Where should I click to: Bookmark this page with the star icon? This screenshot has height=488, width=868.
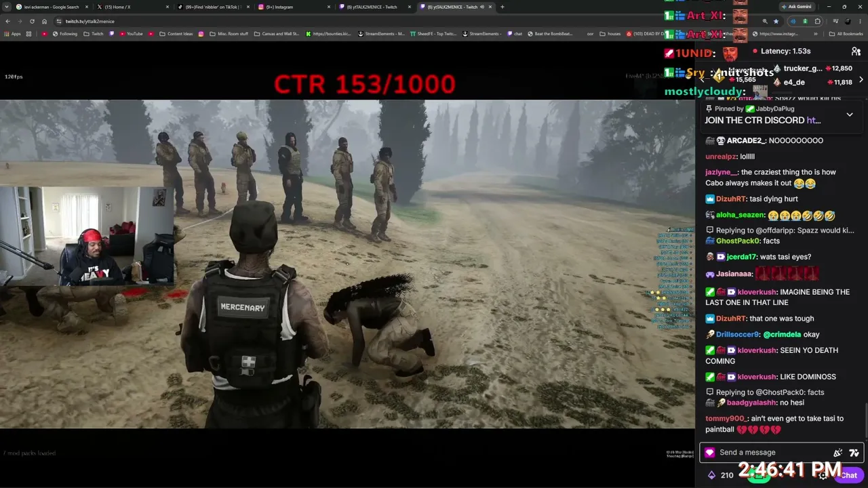(x=776, y=21)
